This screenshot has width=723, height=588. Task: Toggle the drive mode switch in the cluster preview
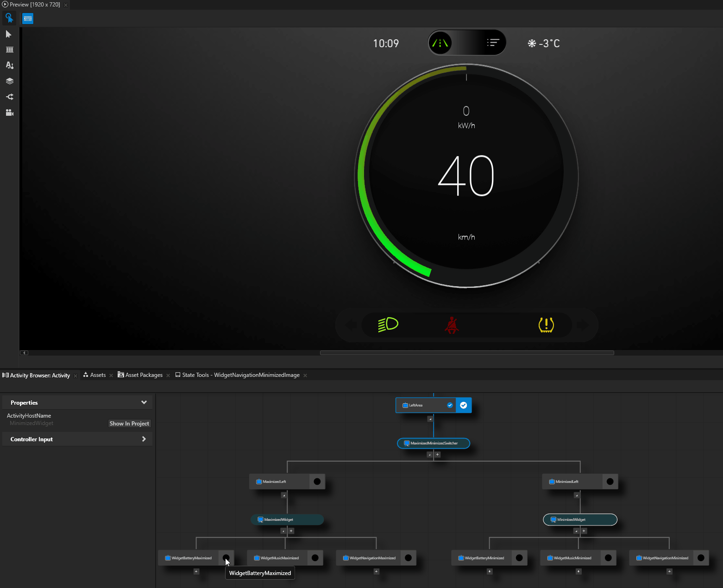pyautogui.click(x=467, y=42)
